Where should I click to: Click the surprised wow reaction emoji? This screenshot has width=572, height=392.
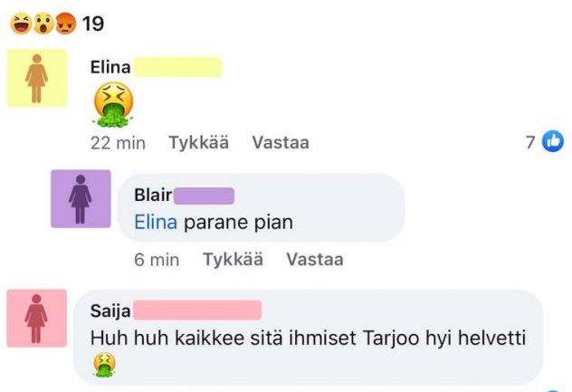tap(43, 24)
